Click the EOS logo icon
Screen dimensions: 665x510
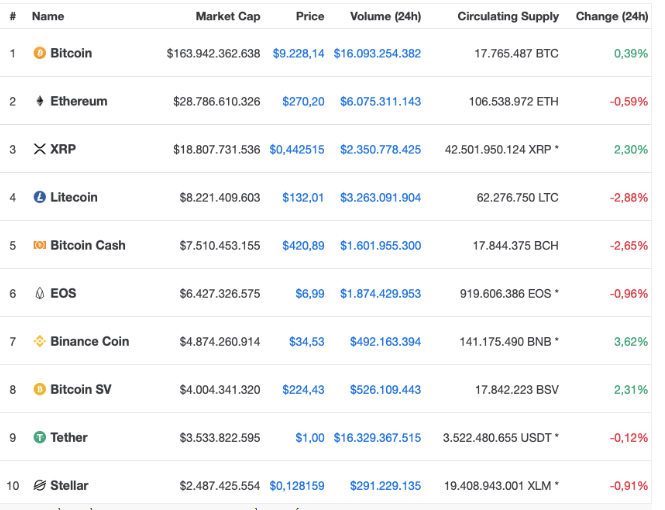coord(39,293)
